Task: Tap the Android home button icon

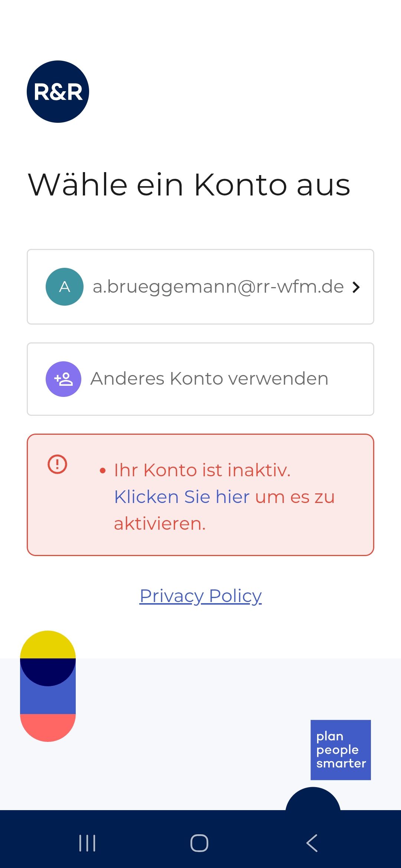Action: click(199, 843)
